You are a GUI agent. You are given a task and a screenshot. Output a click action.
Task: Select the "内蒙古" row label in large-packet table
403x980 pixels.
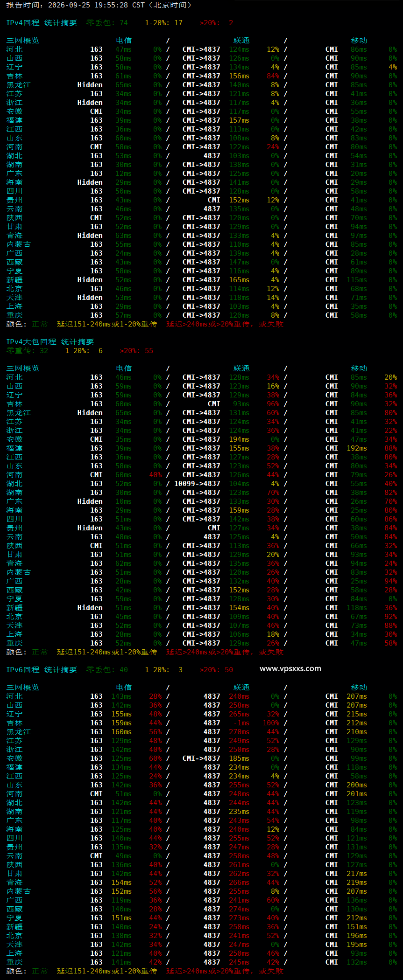tap(19, 572)
